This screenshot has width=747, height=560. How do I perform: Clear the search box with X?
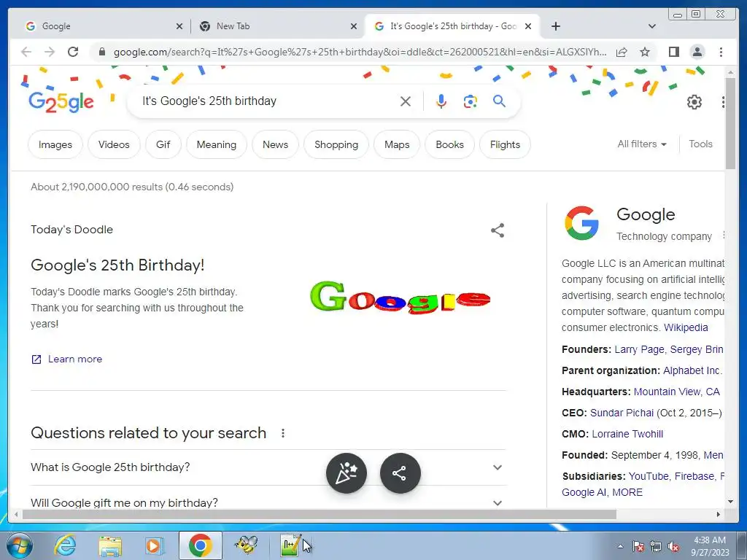pyautogui.click(x=406, y=101)
